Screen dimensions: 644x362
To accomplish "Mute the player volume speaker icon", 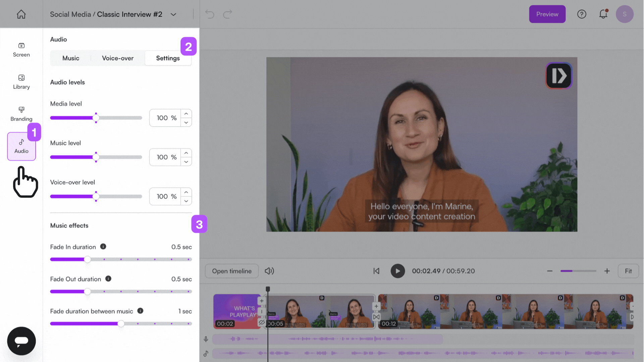I will (x=269, y=271).
